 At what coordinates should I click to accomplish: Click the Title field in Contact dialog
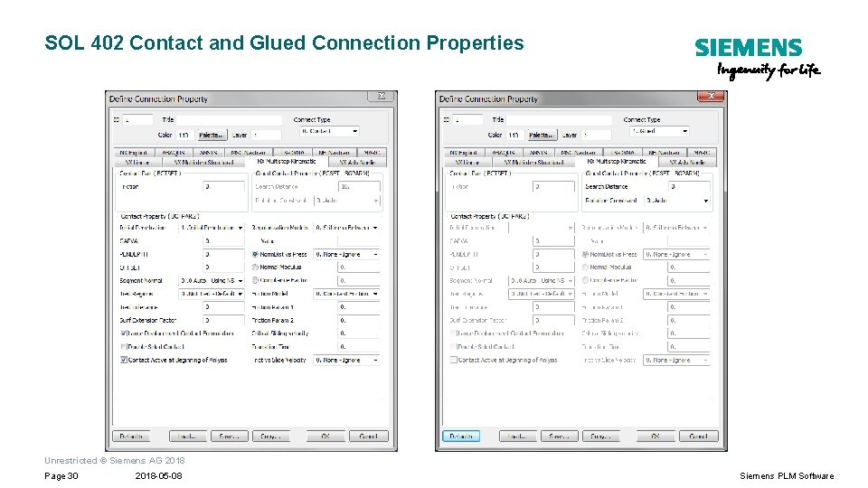pos(229,119)
